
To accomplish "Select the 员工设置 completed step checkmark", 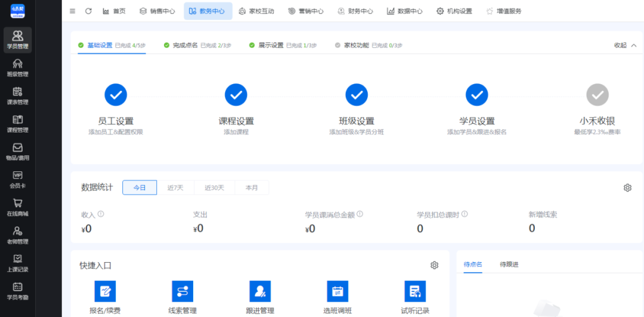I will (116, 94).
